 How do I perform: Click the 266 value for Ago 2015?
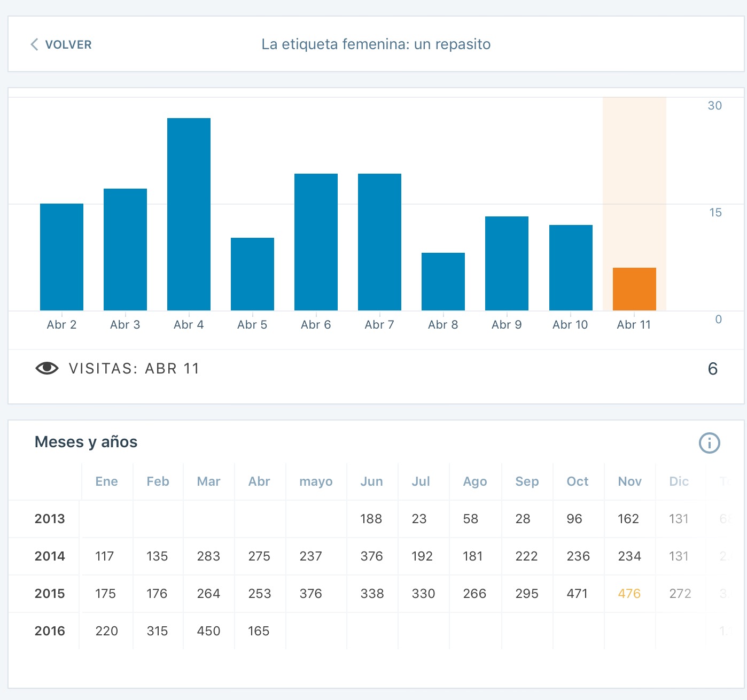(x=474, y=594)
